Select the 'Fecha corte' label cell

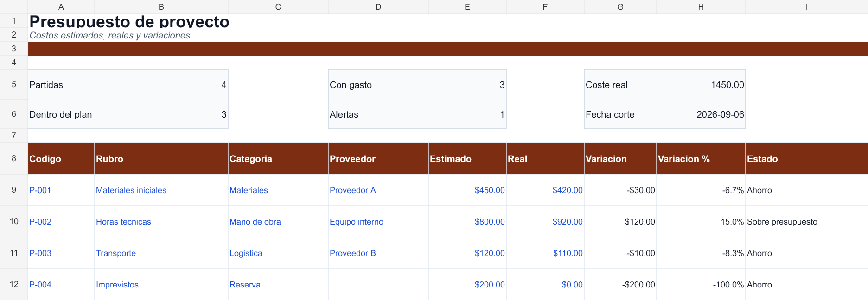[620, 114]
